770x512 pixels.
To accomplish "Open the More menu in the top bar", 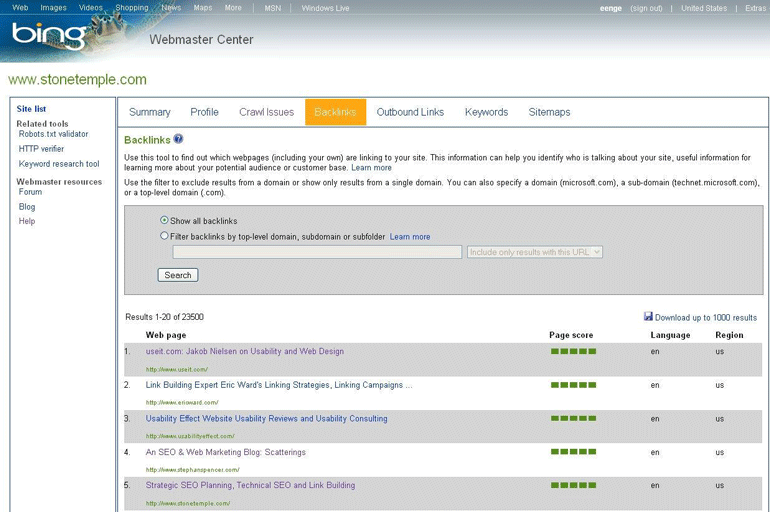I will coord(233,8).
